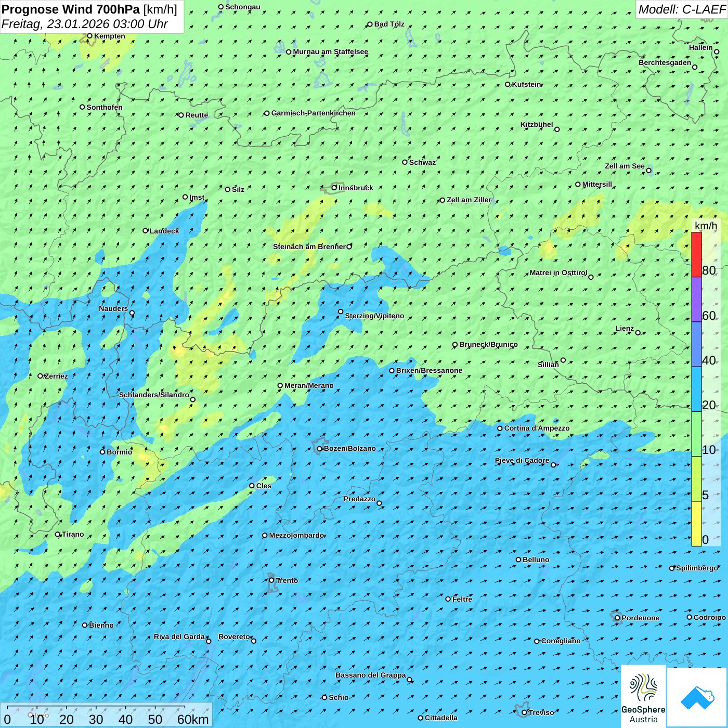This screenshot has width=728, height=728.
Task: Click the Reutte town label
Action: click(x=197, y=115)
